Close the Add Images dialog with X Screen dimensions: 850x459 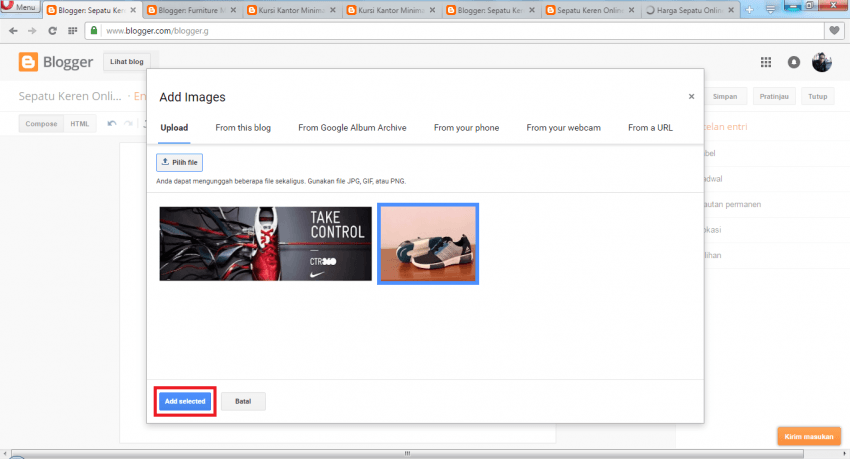(x=691, y=96)
